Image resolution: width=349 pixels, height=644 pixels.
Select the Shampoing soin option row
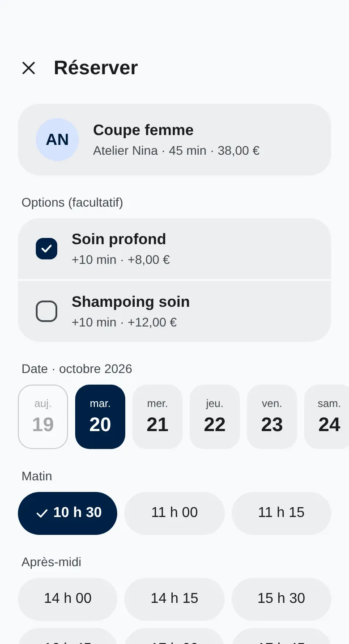coord(174,311)
